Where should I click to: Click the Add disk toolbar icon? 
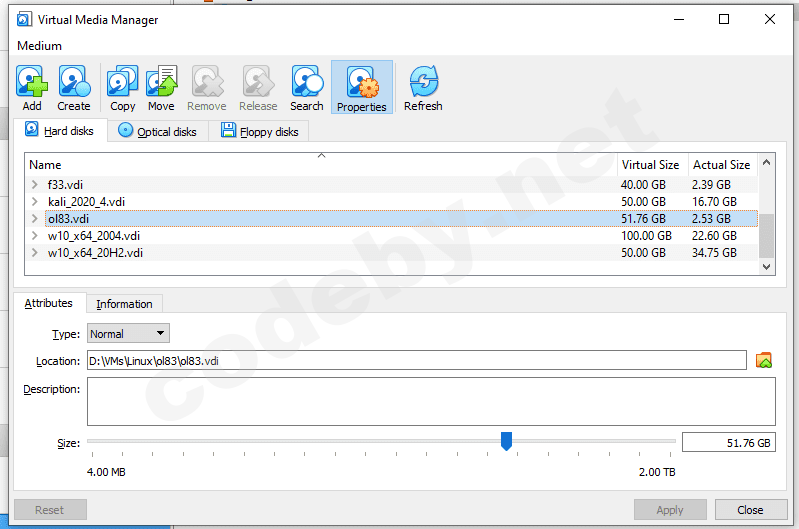[32, 87]
